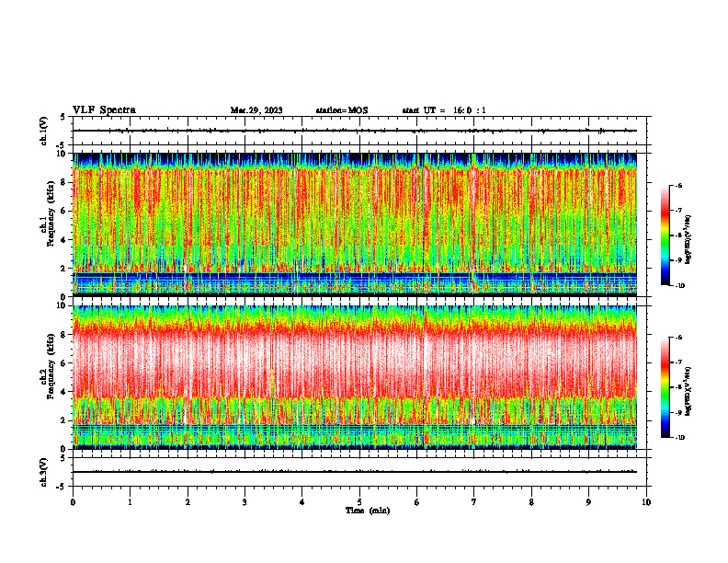Click time axis tick label "3"
The image size is (728, 563).
(x=245, y=502)
